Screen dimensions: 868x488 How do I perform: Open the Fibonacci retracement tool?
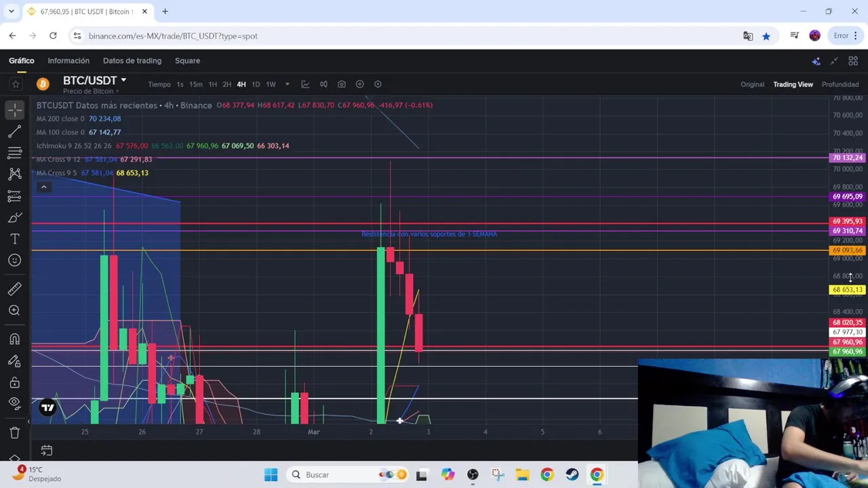(15, 152)
